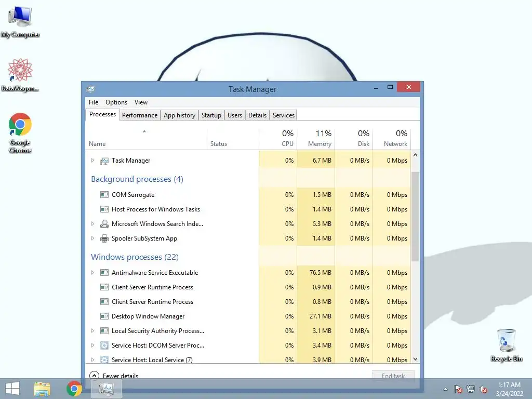Click the End task button

[393, 376]
